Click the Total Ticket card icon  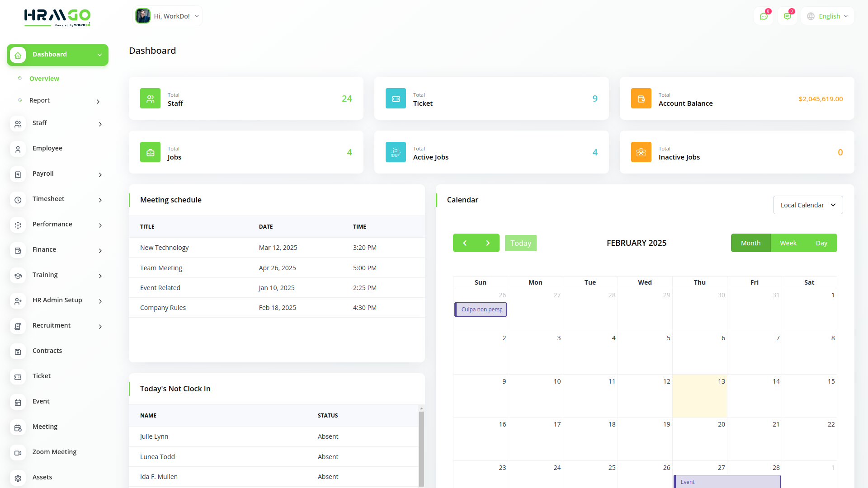(x=396, y=99)
